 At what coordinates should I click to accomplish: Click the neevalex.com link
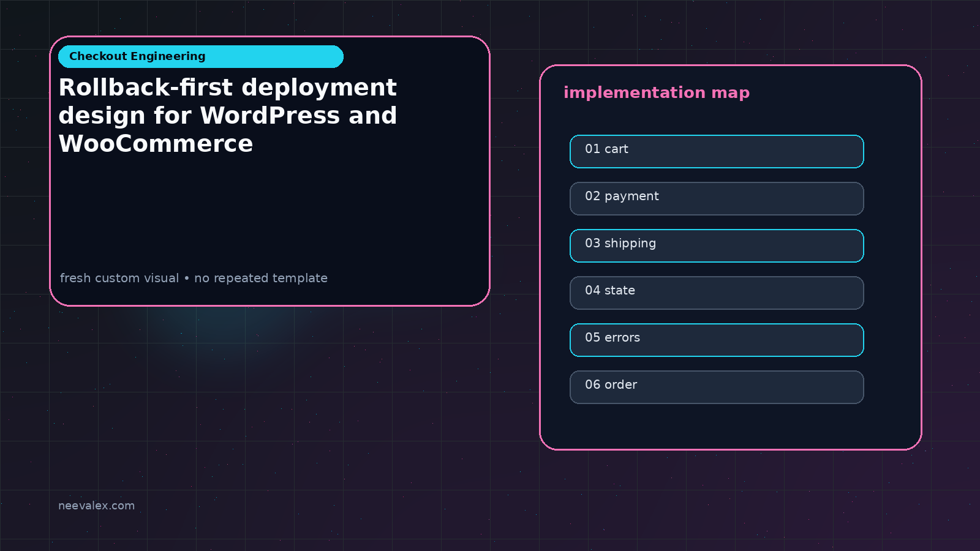96,506
